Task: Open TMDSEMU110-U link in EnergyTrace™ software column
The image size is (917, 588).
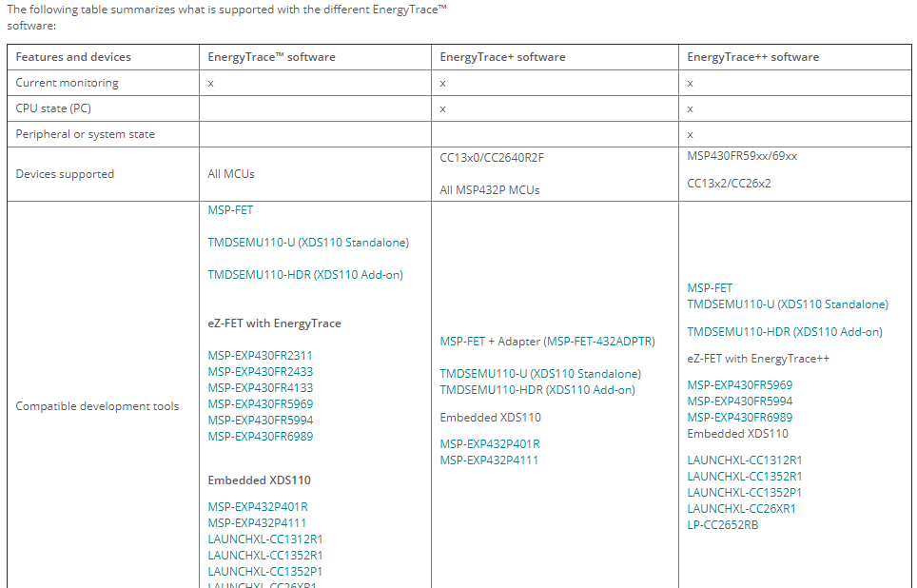Action: (308, 243)
